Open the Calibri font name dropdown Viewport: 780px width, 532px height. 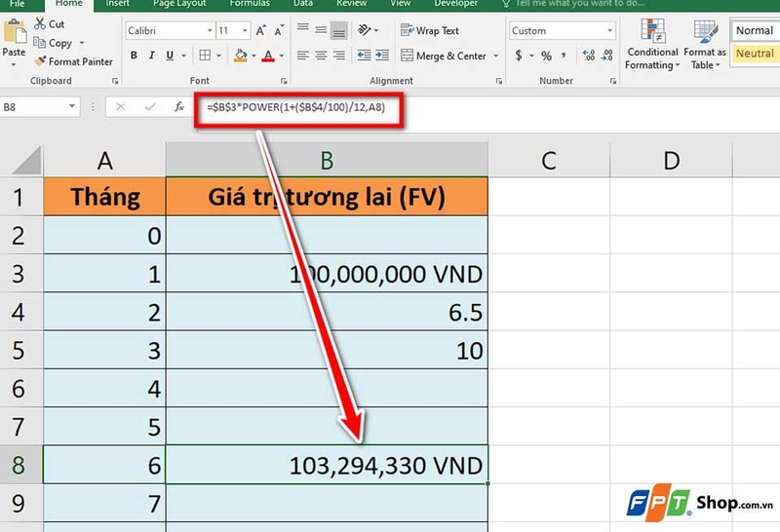(210, 31)
